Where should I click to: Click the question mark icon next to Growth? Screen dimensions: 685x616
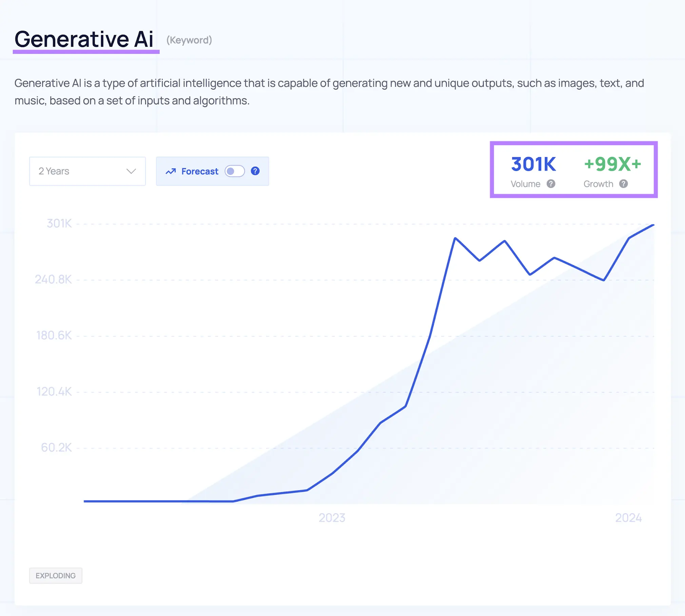[x=624, y=184]
